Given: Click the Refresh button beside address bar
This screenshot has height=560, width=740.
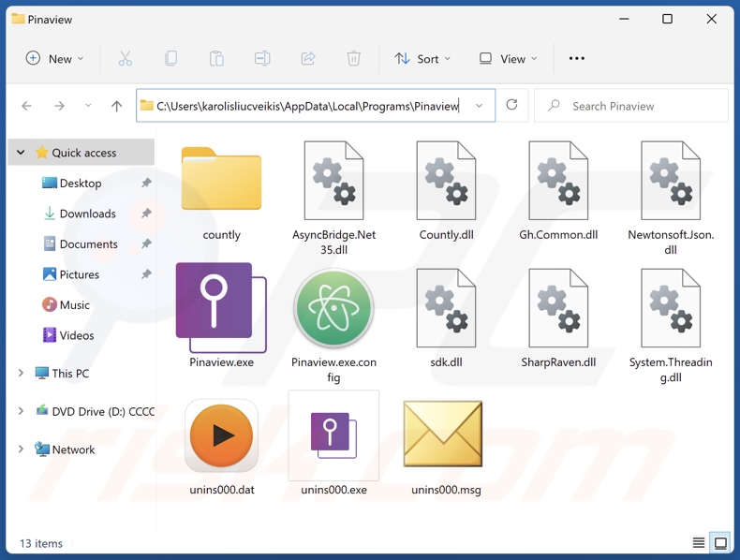Looking at the screenshot, I should pyautogui.click(x=511, y=106).
